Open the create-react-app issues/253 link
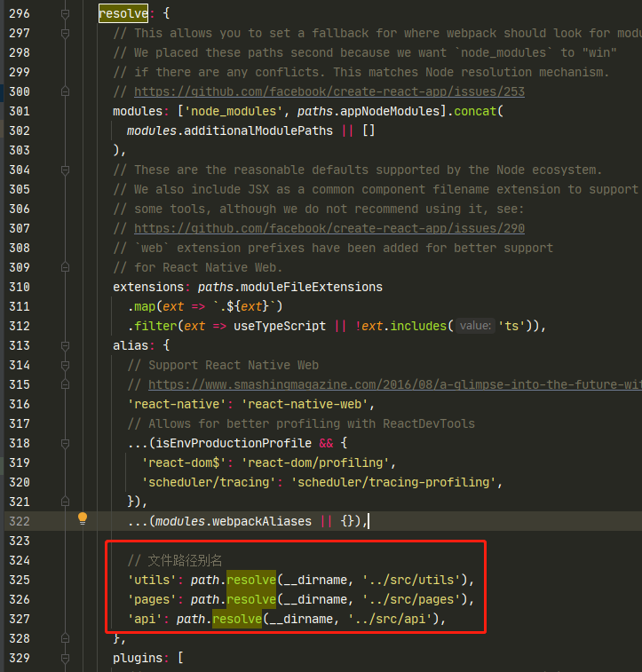Viewport: 642px width, 672px height. pyautogui.click(x=329, y=91)
